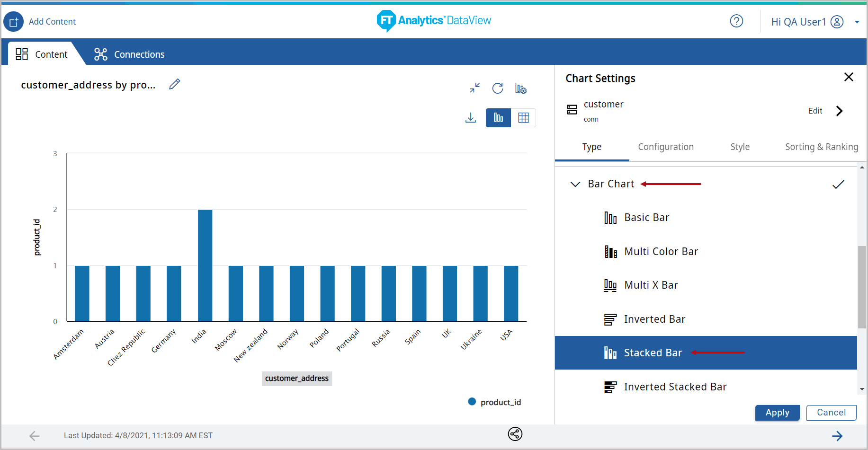
Task: Click the Add Content plus icon
Action: 13,22
